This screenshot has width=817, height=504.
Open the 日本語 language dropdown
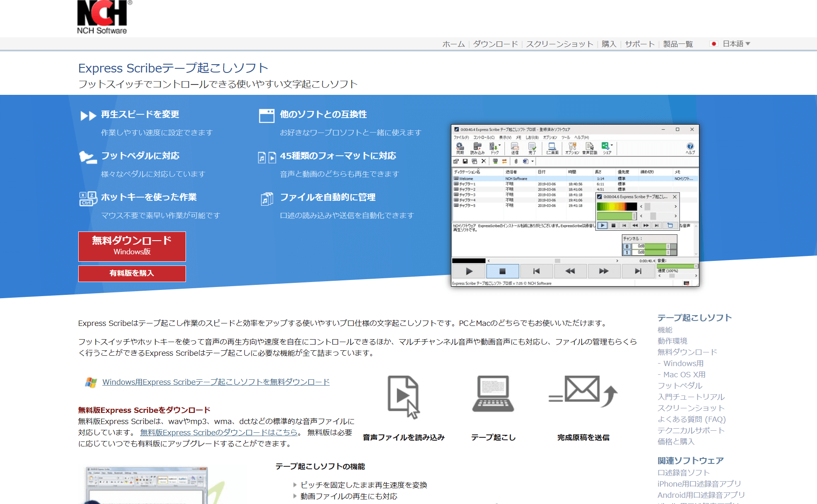(731, 44)
